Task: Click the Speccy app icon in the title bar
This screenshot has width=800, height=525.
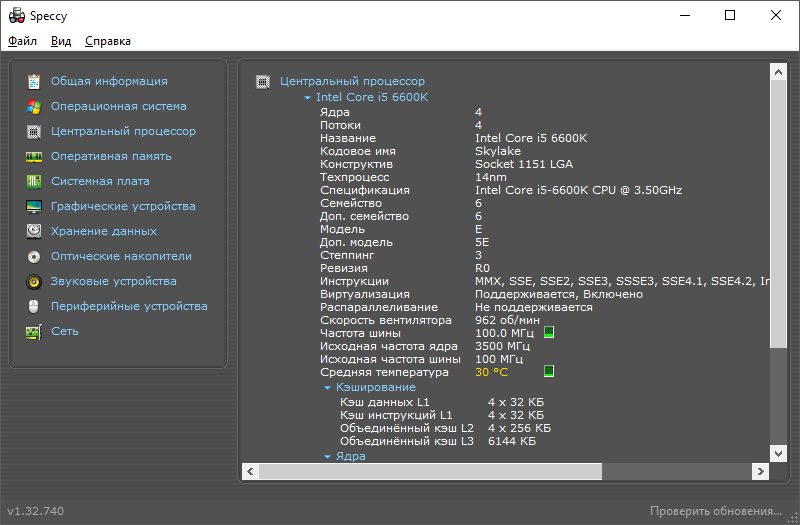Action: pos(17,15)
